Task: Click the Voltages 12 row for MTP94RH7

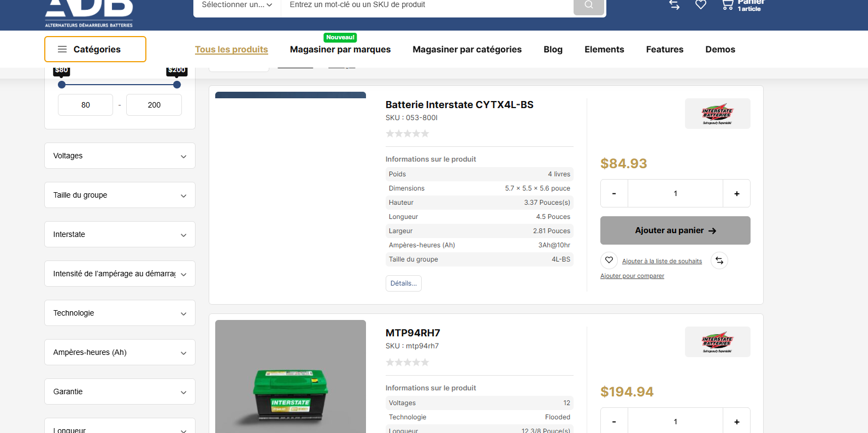Action: pos(480,403)
